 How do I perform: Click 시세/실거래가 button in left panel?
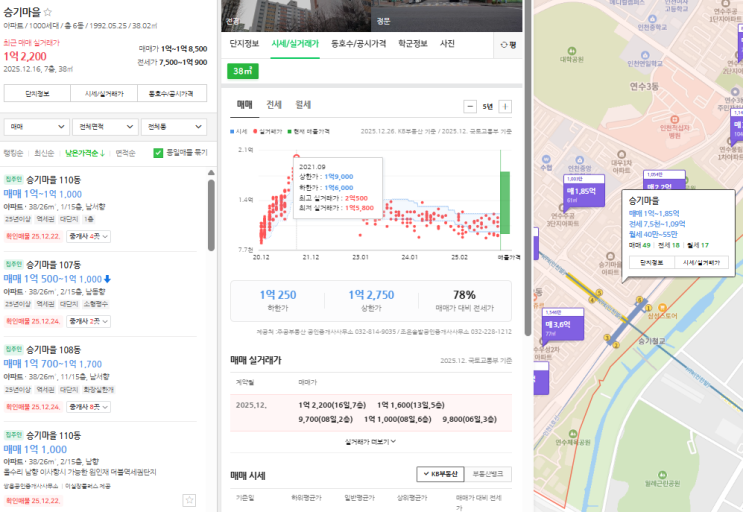(104, 94)
